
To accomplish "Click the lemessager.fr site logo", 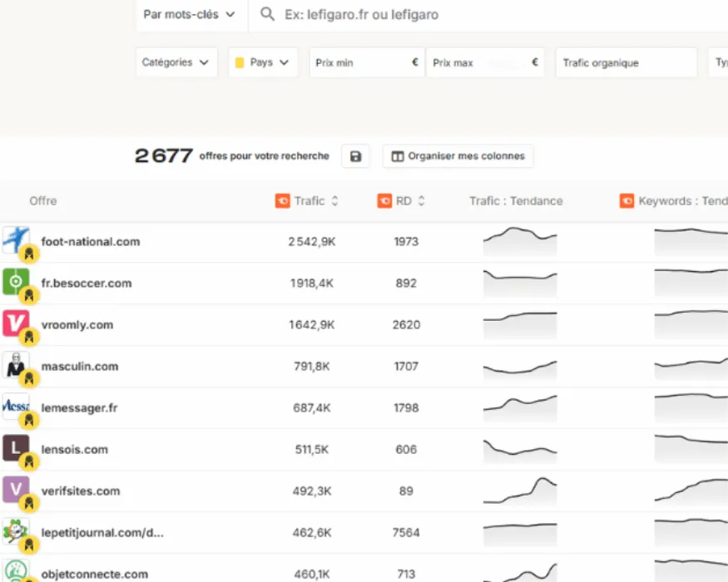I will pos(16,406).
